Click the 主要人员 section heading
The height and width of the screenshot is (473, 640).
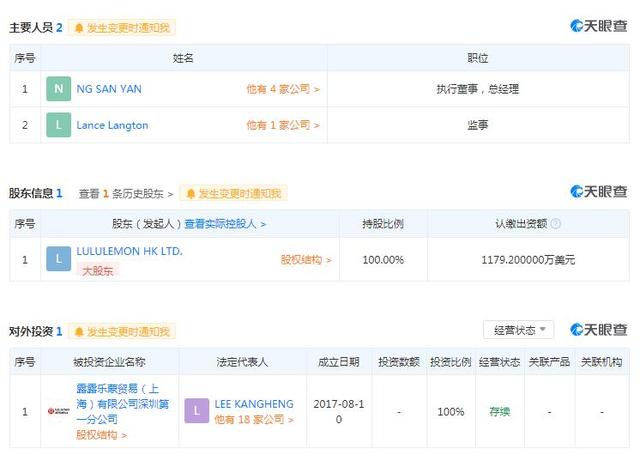click(31, 28)
